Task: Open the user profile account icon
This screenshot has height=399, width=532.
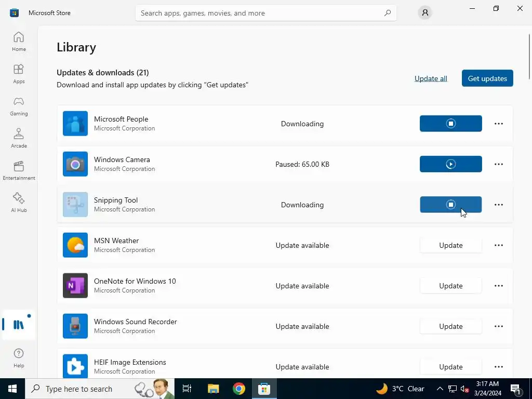Action: pyautogui.click(x=425, y=13)
